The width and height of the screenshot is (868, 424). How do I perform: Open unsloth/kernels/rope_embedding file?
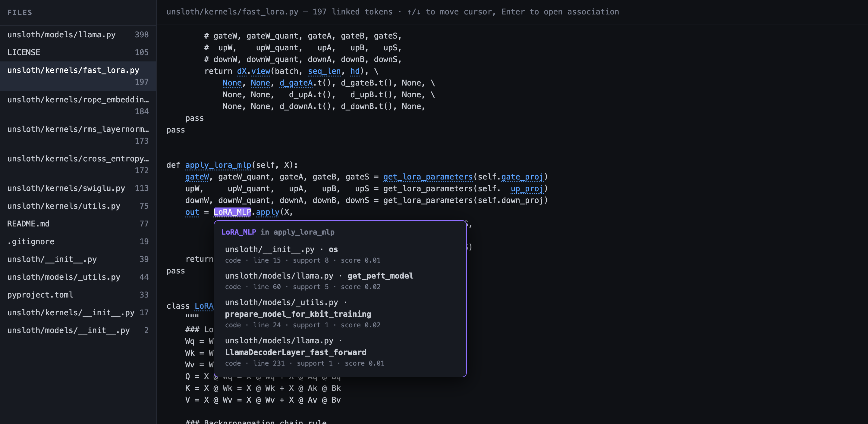pos(78,105)
